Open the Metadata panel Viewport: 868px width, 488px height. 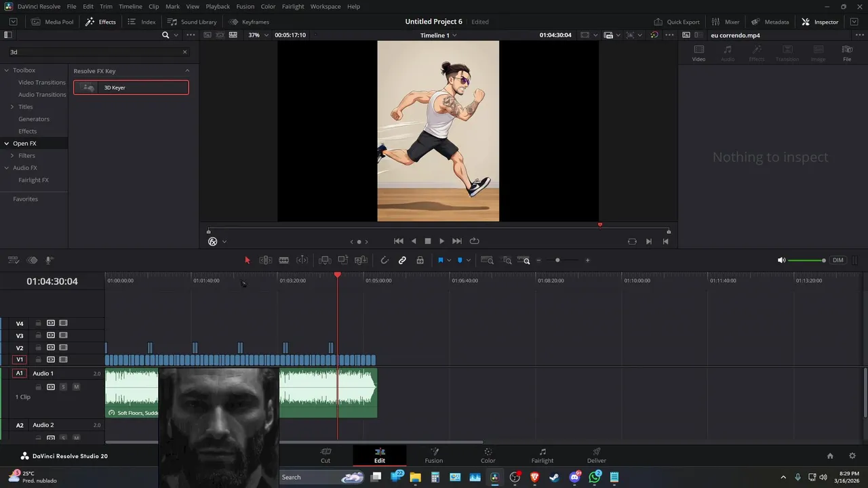[x=770, y=22]
